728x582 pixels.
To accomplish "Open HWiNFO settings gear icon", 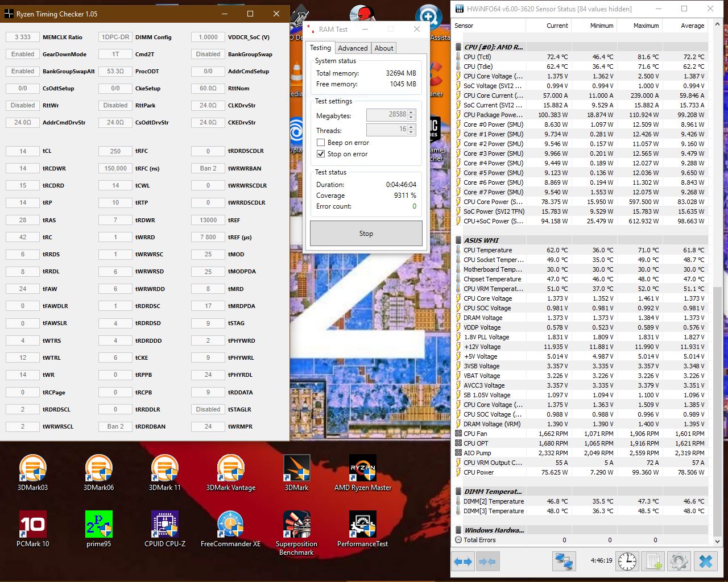I will 679,562.
